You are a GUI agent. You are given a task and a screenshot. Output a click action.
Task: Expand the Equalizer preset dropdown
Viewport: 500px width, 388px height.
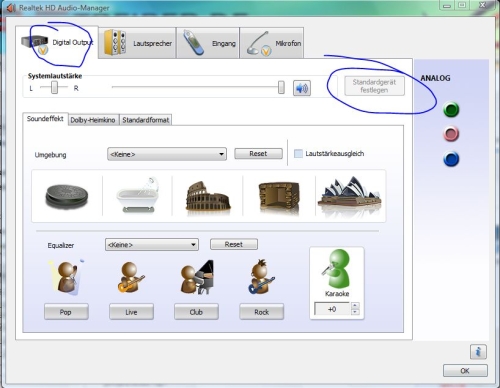152,245
